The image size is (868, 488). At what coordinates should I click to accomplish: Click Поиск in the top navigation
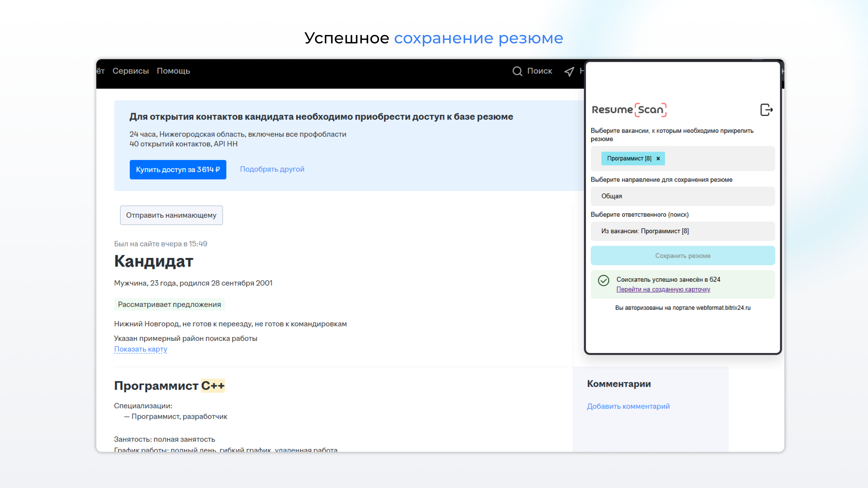pyautogui.click(x=539, y=71)
